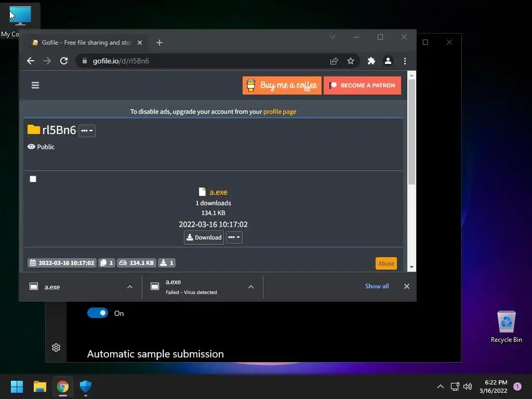
Task: Click the orange Abuse button
Action: [x=386, y=263]
